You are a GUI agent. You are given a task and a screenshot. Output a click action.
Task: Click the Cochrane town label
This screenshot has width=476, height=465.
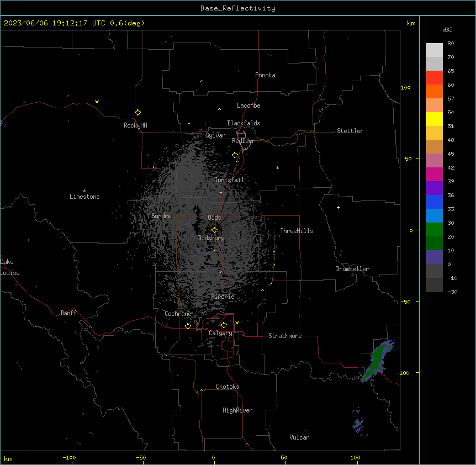click(178, 314)
